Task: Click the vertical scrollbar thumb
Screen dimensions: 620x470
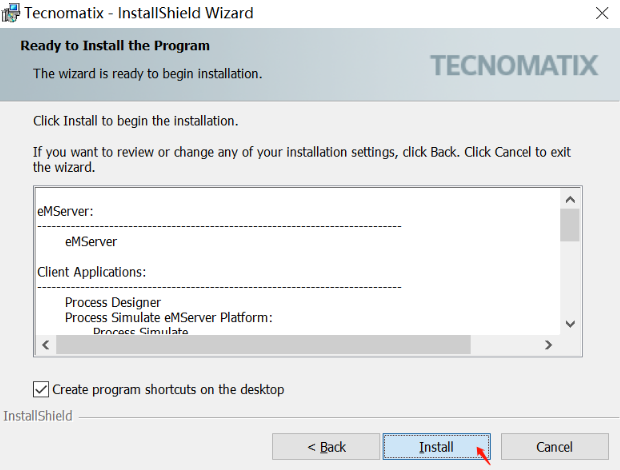Action: point(570,225)
